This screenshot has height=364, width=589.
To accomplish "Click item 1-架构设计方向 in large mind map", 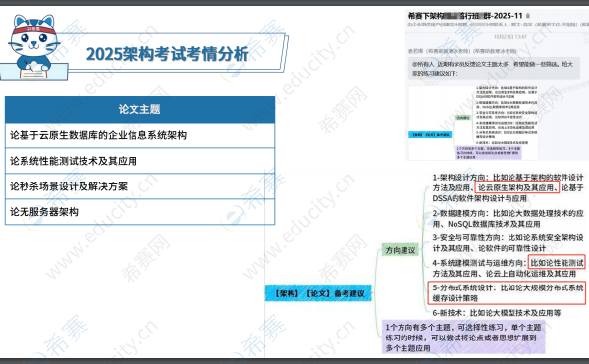I will click(x=508, y=187).
